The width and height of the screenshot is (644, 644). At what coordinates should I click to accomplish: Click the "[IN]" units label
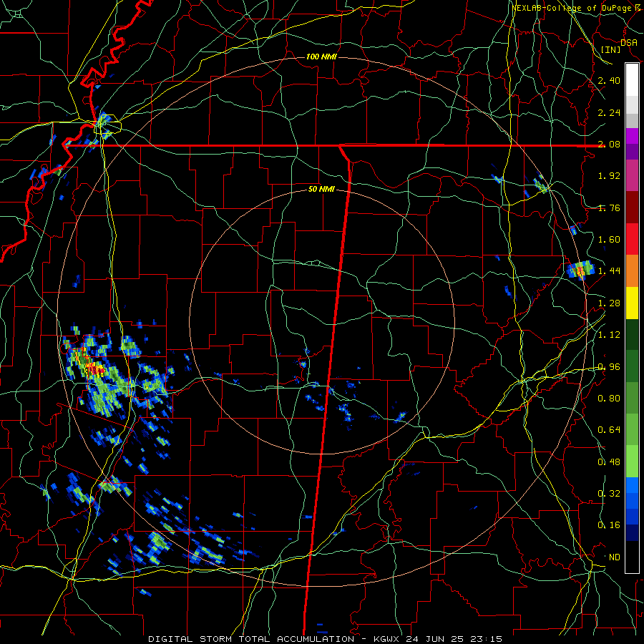tap(611, 49)
